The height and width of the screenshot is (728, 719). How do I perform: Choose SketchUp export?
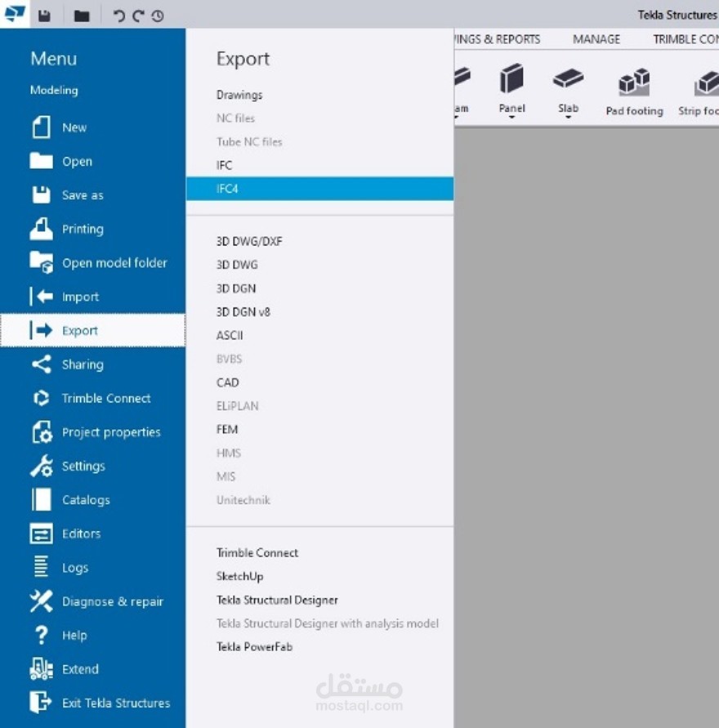click(239, 576)
